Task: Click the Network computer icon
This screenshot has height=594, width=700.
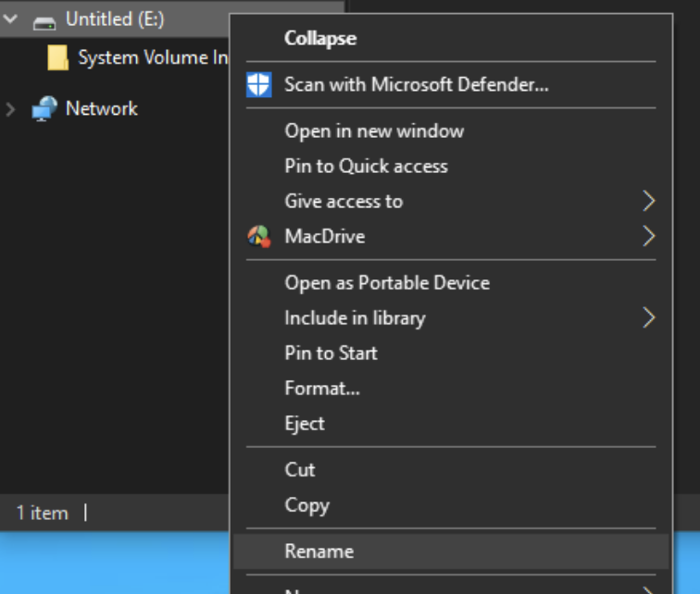Action: click(x=44, y=108)
